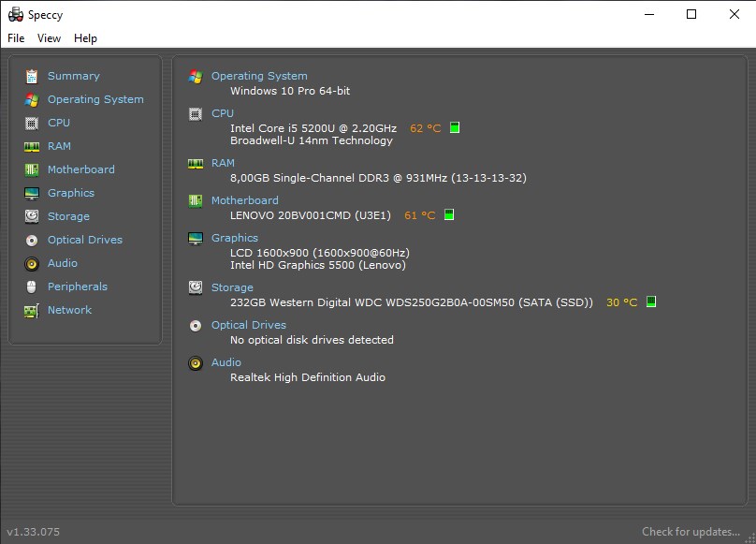Screen dimensions: 756x544
Task: Click the drive icon beside Storage heading in main panel
Action: (x=196, y=287)
